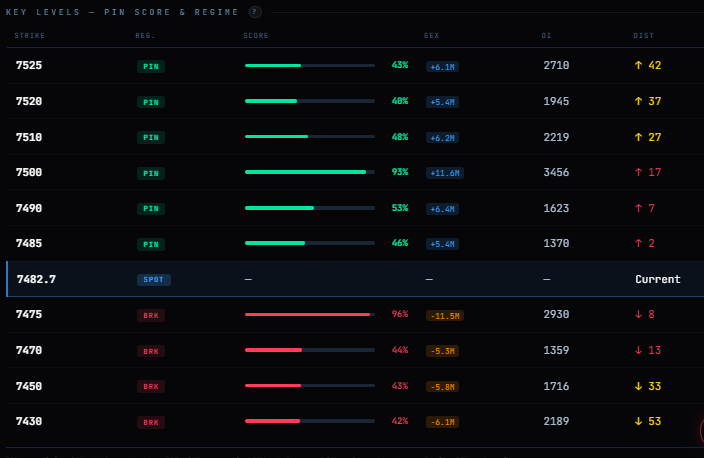
Task: Select the 7520 strike value
Action: click(x=29, y=101)
